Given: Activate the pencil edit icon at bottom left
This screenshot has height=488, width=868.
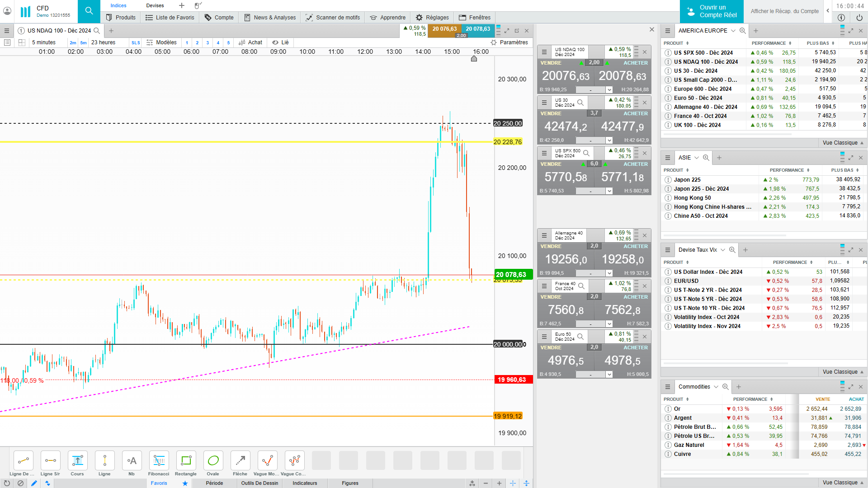Looking at the screenshot, I should 34,483.
